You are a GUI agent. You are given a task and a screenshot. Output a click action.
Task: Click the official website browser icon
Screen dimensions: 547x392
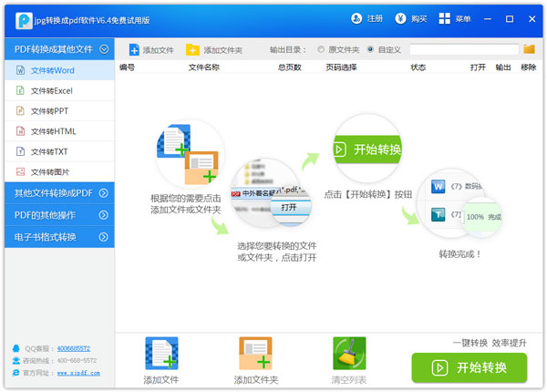tap(16, 373)
